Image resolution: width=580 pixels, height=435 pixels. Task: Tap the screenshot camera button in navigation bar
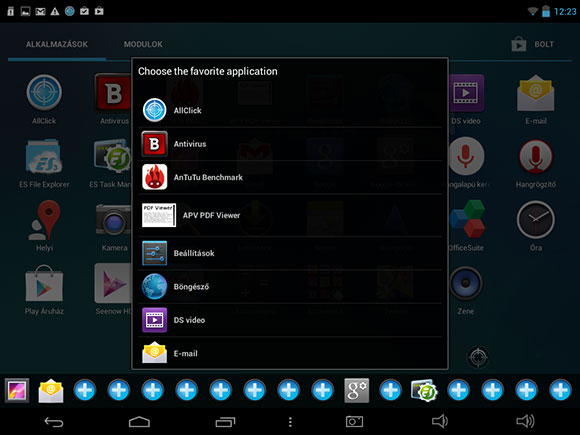(x=354, y=422)
